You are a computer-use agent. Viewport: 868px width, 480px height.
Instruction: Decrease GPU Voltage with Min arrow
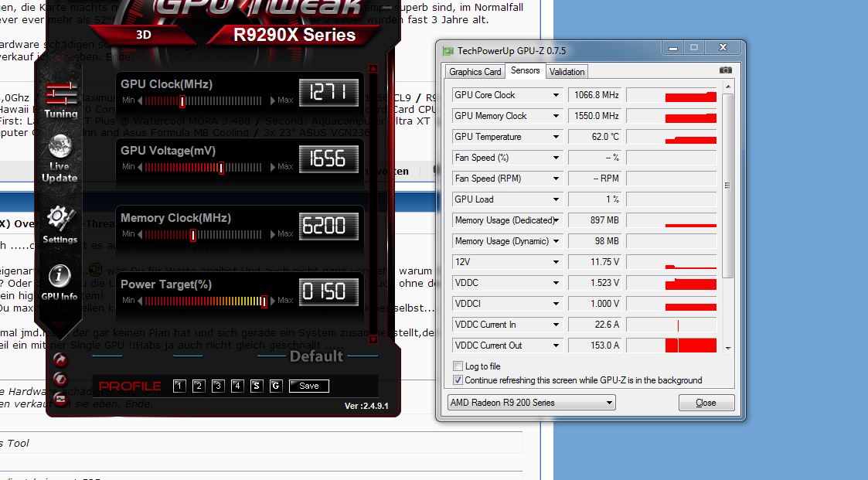[x=140, y=167]
